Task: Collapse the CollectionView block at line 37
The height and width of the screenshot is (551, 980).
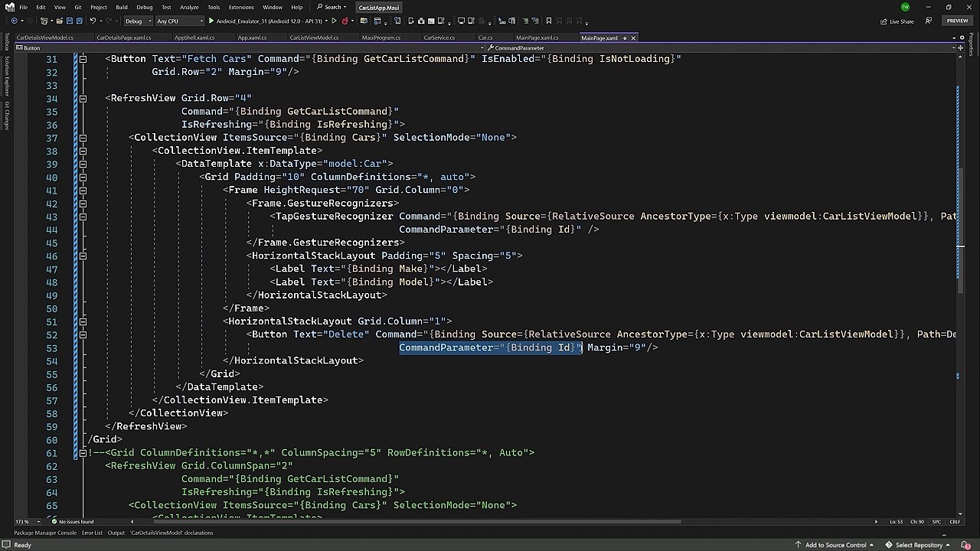Action: point(83,138)
